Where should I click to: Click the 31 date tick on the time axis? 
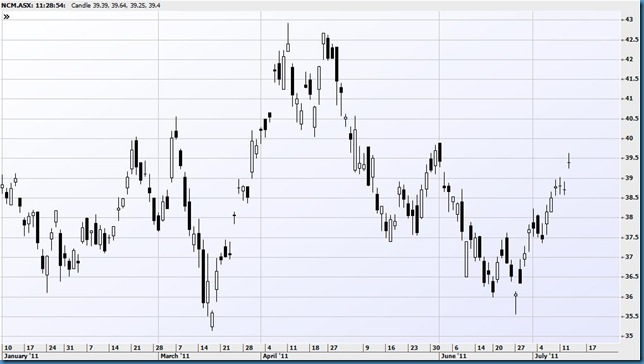pyautogui.click(x=70, y=348)
